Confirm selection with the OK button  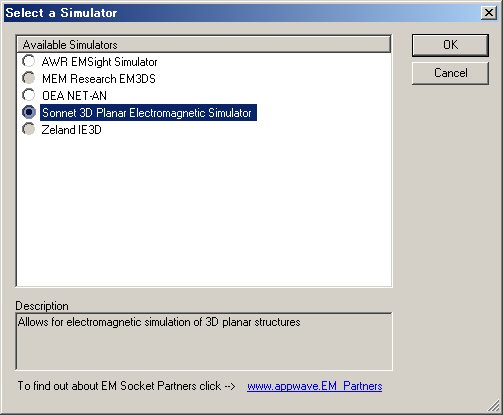[450, 45]
